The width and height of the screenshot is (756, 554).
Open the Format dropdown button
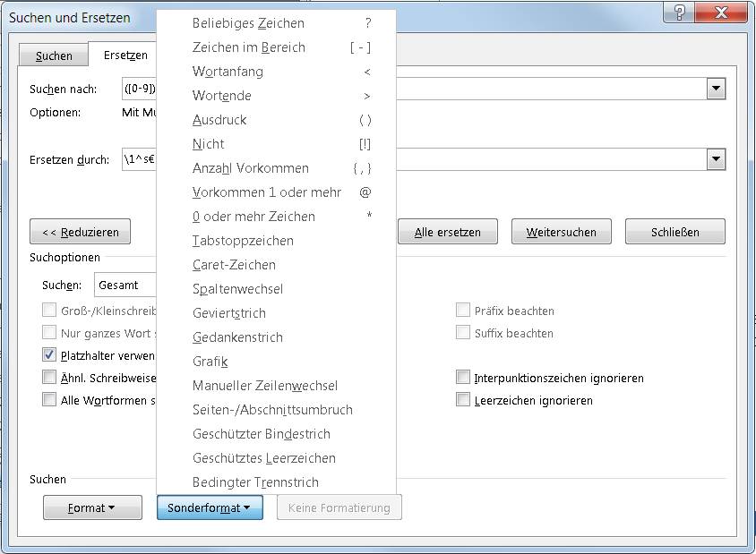(x=92, y=507)
